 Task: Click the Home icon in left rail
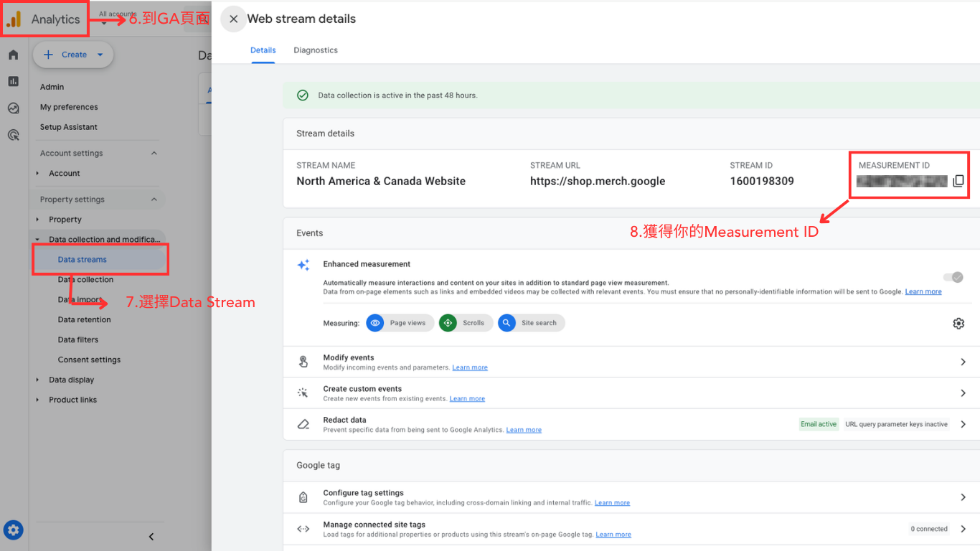pyautogui.click(x=14, y=55)
